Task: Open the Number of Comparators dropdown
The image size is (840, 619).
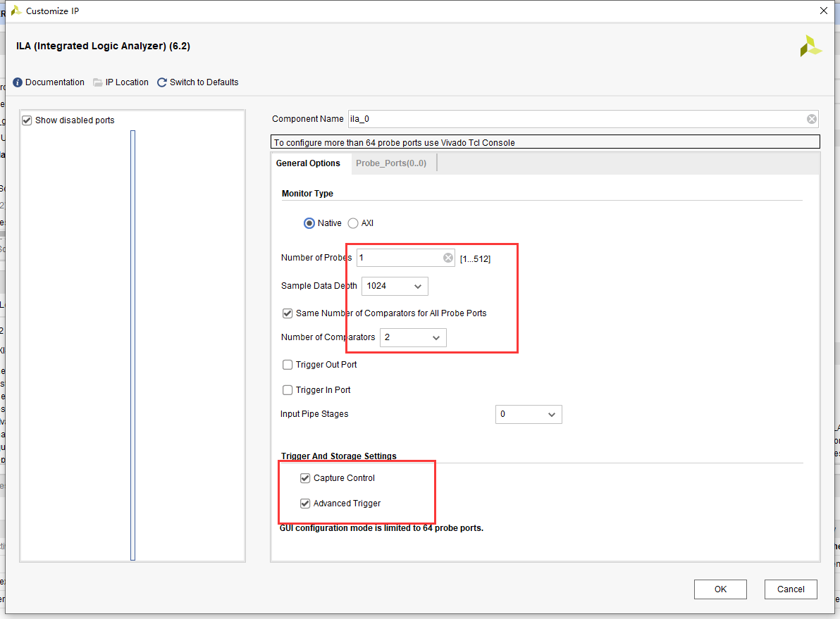Action: pyautogui.click(x=413, y=337)
